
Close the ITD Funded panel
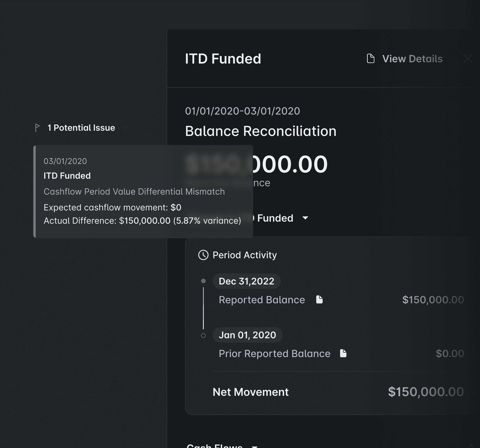[x=468, y=59]
